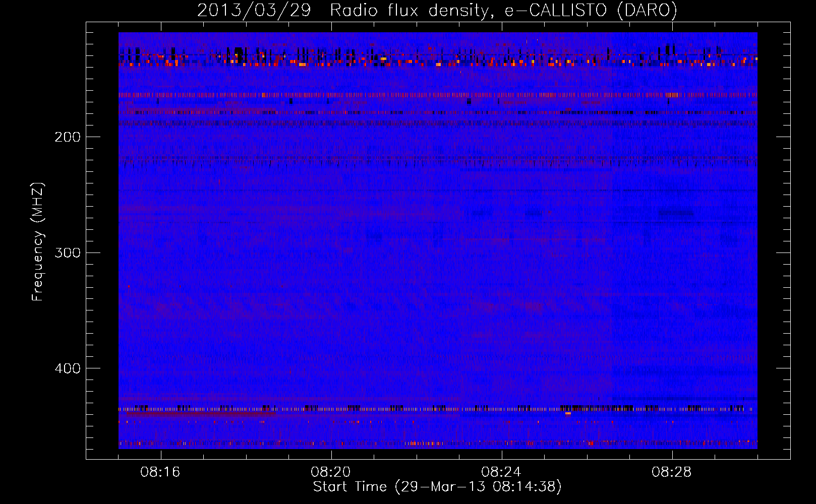Click the 08:28 time tick label
Viewport: 816px width, 504px height.
pos(672,472)
